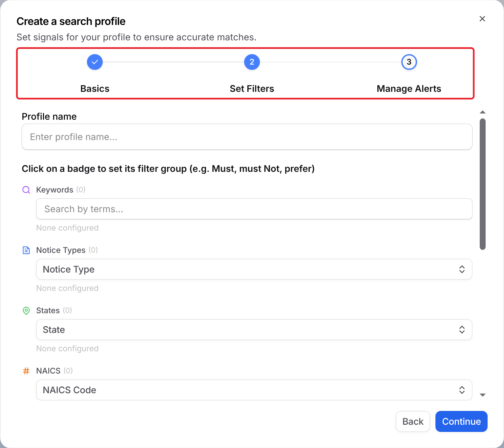This screenshot has height=448, width=504.
Task: Click the States location pin icon
Action: pos(26,311)
